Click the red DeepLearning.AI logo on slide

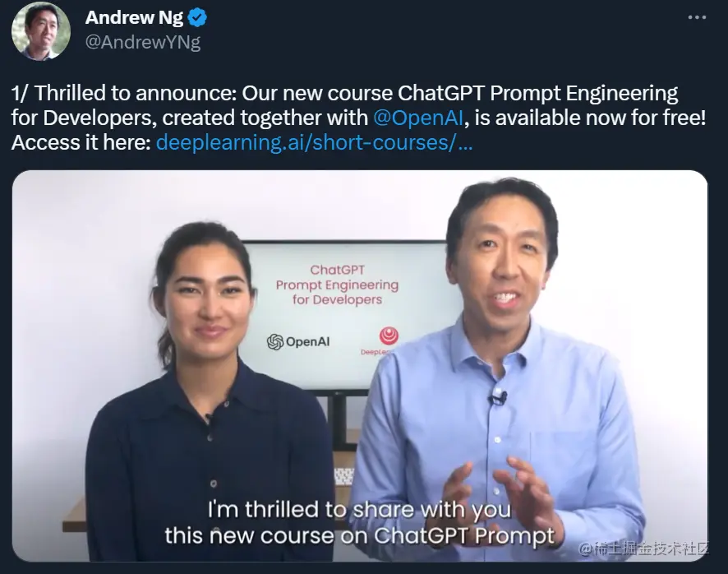tap(389, 336)
